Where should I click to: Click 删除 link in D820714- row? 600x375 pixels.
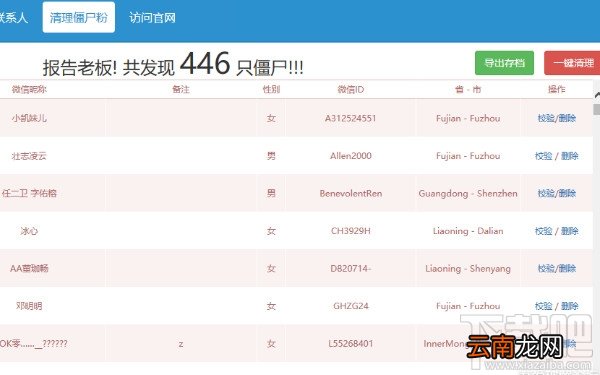567,268
